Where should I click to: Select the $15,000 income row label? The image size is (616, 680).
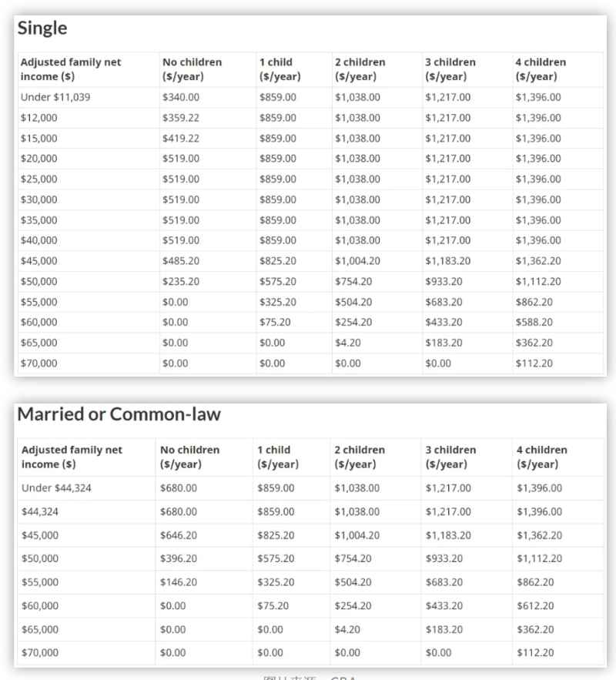coord(38,139)
